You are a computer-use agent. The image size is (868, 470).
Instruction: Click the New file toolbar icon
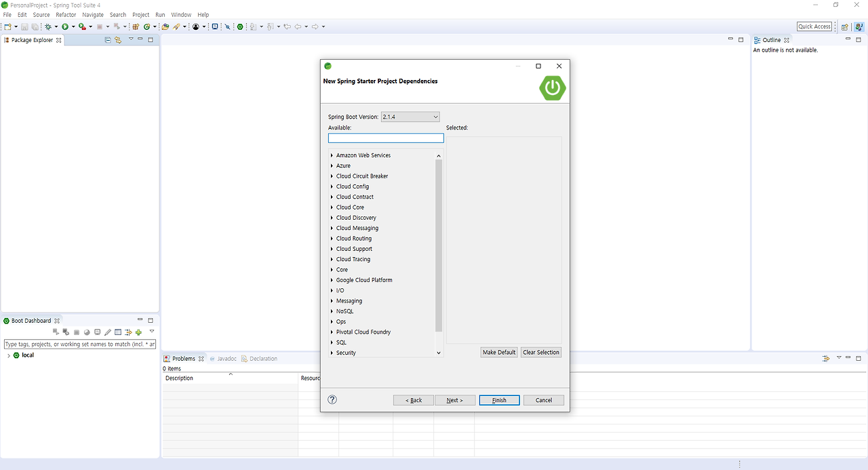tap(7, 26)
